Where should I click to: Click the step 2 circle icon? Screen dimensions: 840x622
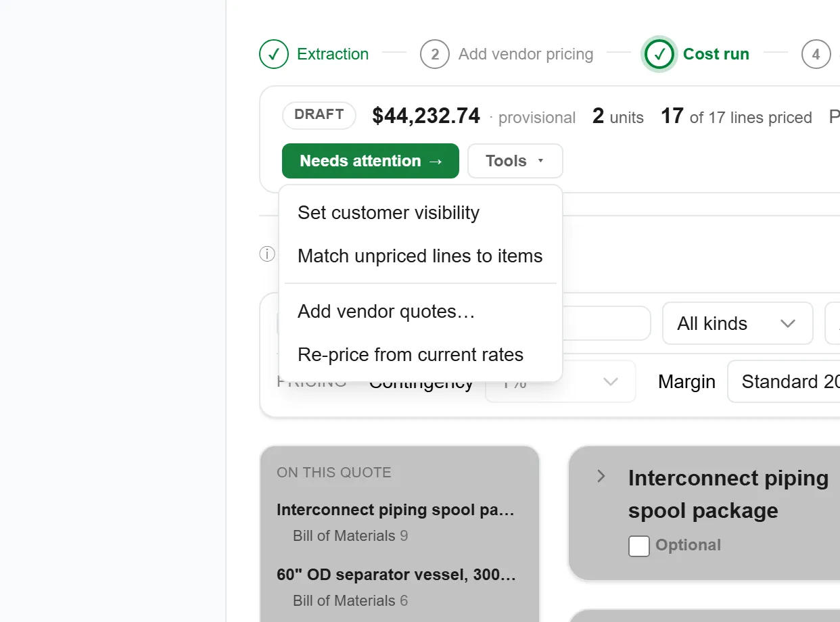435,54
